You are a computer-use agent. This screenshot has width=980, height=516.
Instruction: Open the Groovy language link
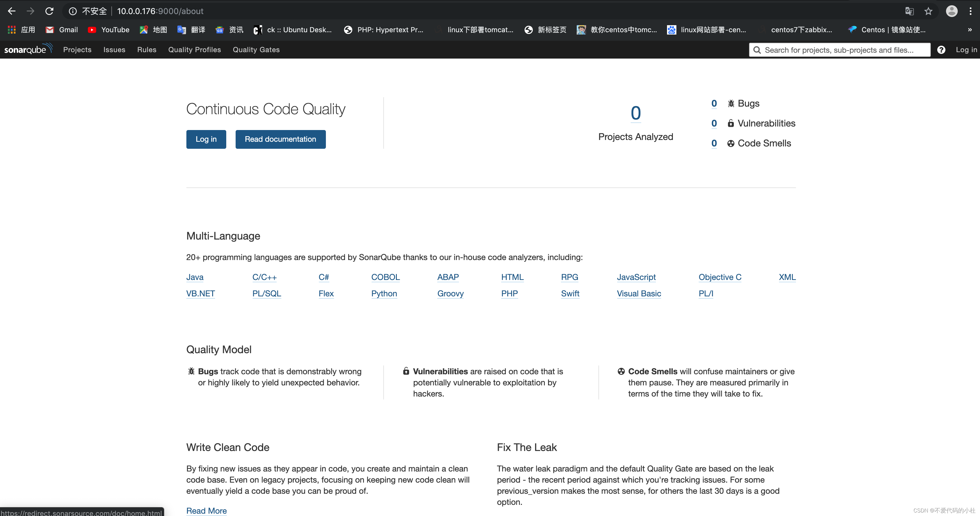point(450,293)
